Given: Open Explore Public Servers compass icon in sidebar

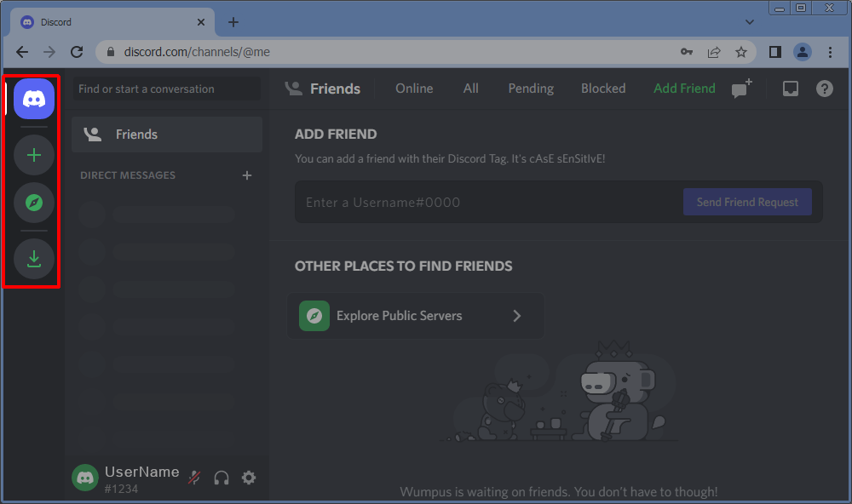Looking at the screenshot, I should click(x=34, y=203).
